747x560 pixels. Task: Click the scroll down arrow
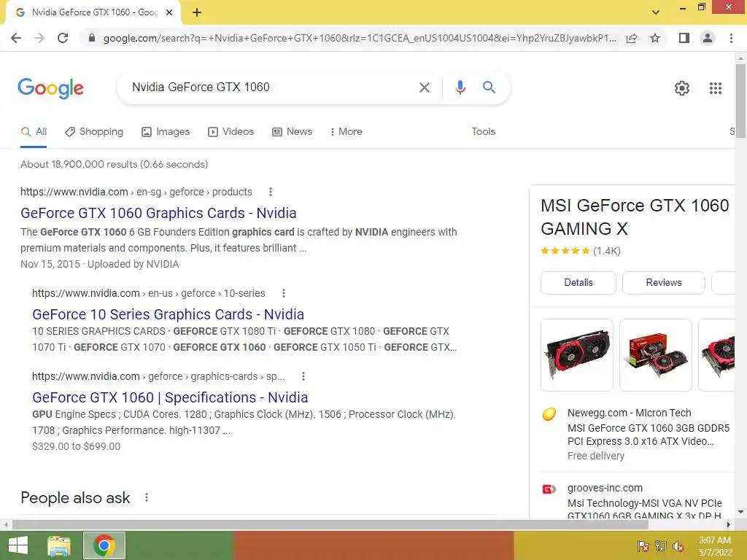pos(740,513)
